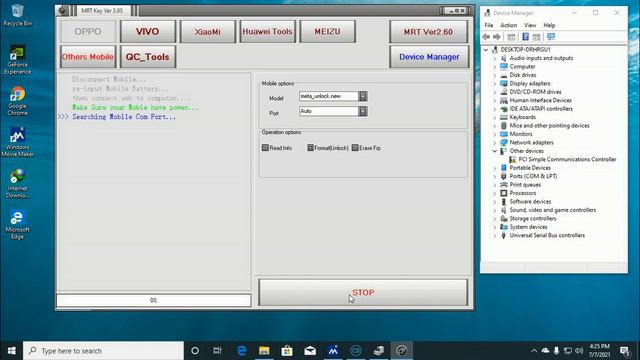Expand the Display adapters node

[495, 83]
